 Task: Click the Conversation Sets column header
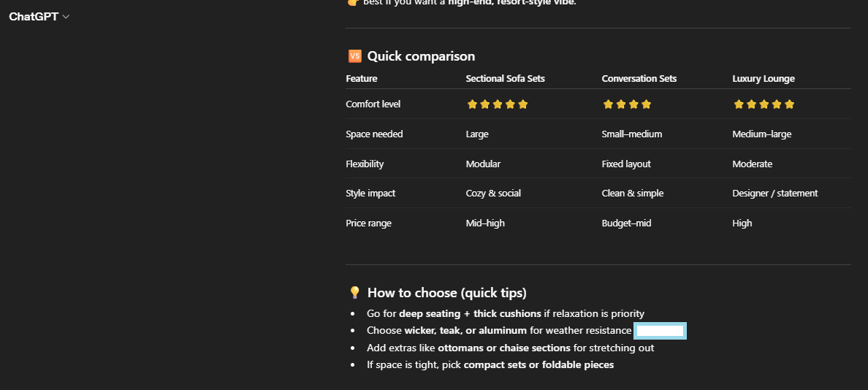point(639,79)
